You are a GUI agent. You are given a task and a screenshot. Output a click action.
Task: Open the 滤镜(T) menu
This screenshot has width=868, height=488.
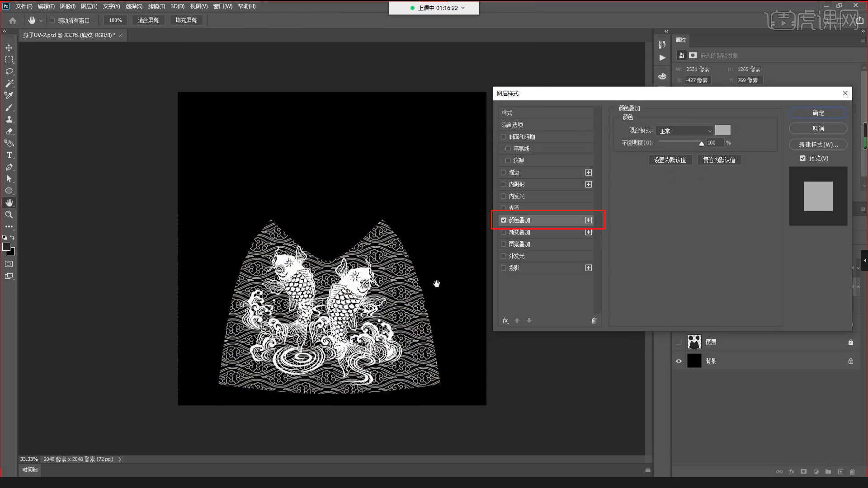[156, 6]
